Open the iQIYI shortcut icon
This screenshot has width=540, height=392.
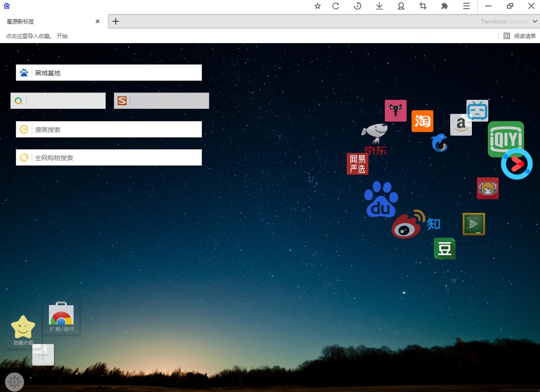[x=506, y=139]
